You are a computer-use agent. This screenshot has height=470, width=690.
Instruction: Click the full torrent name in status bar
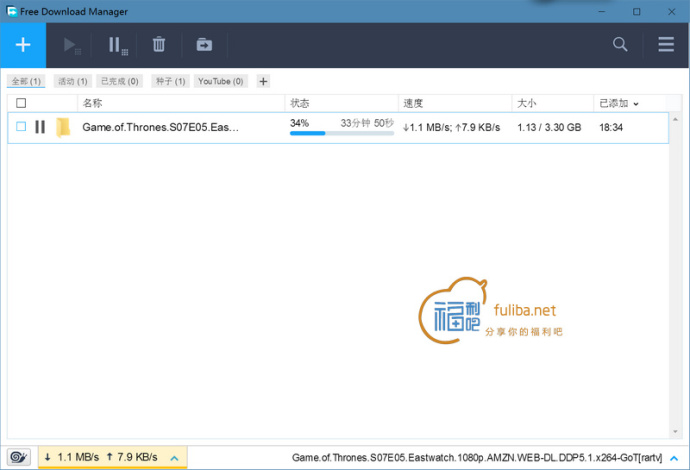tap(477, 458)
